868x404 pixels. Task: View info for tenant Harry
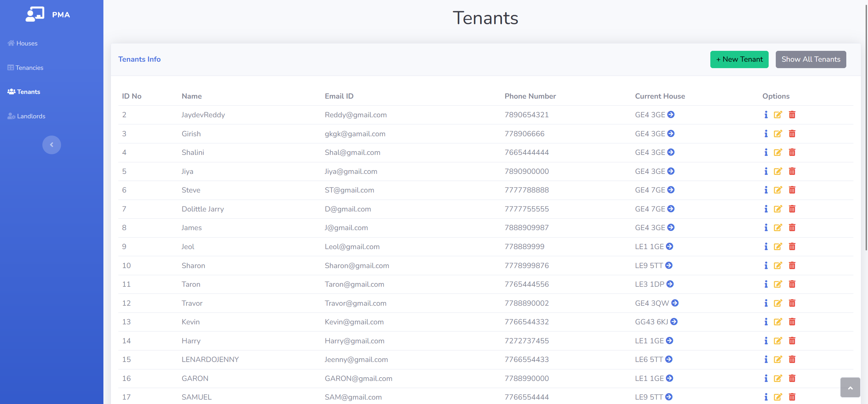[766, 341]
